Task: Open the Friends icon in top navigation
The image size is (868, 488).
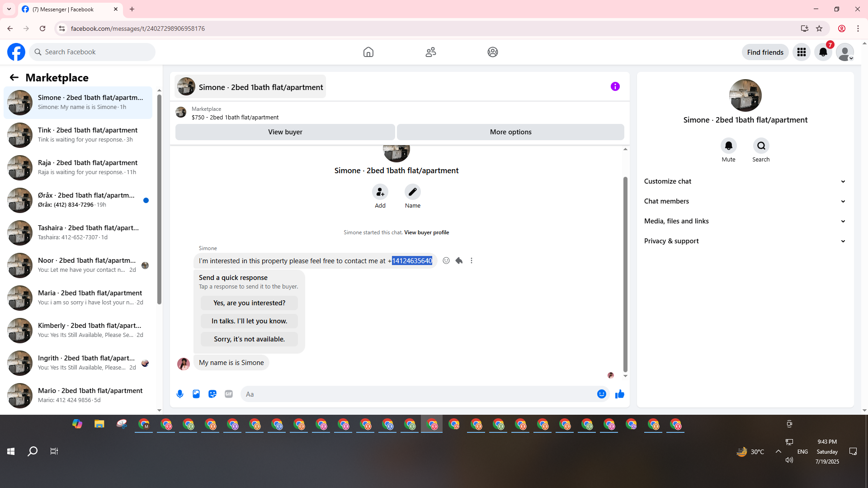Action: [431, 52]
